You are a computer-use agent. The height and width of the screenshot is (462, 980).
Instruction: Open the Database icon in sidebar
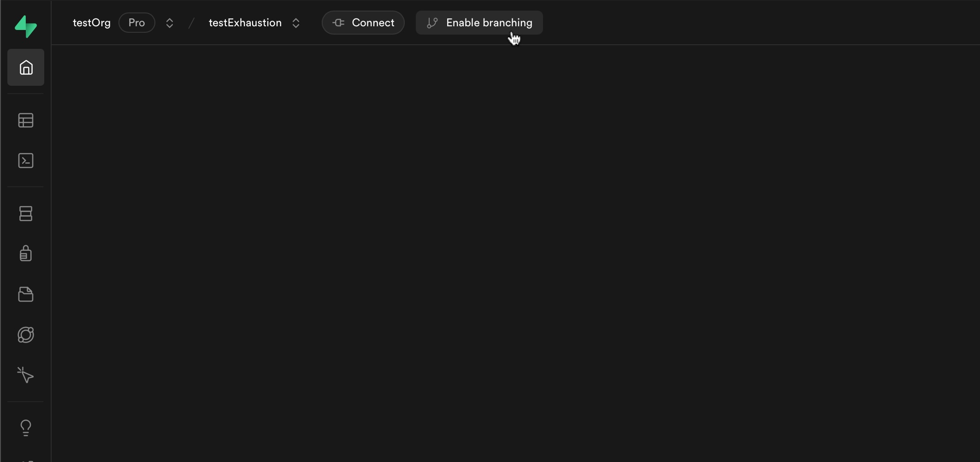click(x=26, y=213)
